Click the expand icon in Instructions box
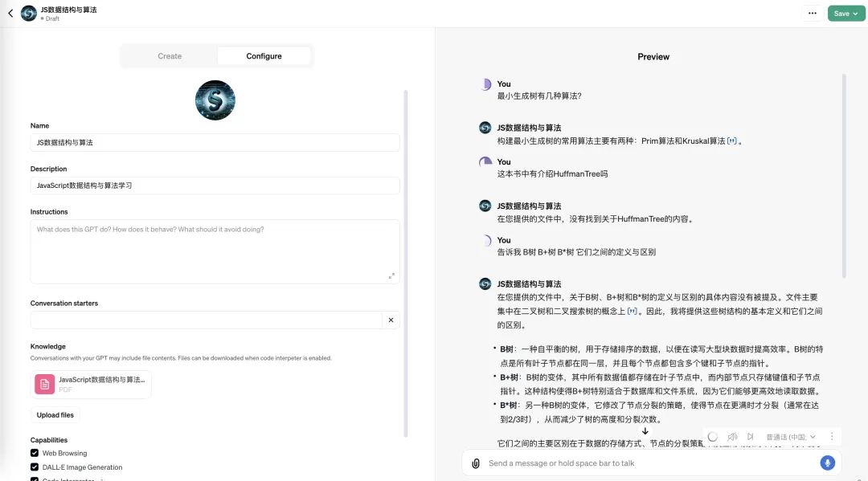 (x=391, y=275)
